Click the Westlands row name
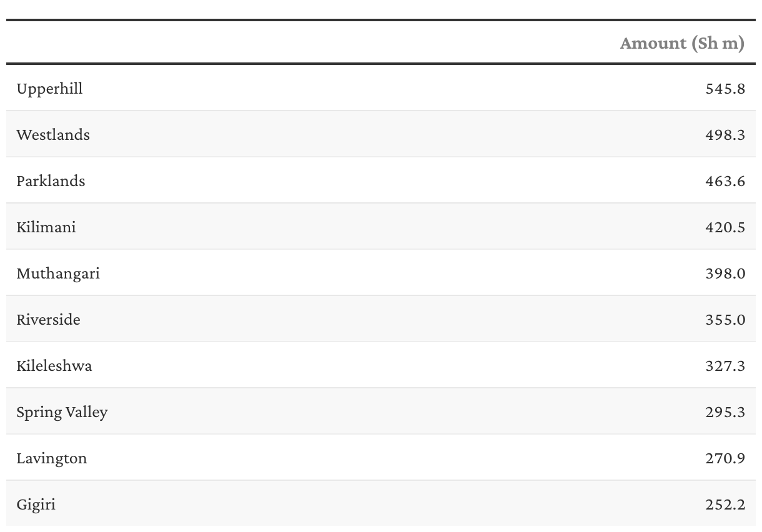The height and width of the screenshot is (532, 762). coord(53,135)
